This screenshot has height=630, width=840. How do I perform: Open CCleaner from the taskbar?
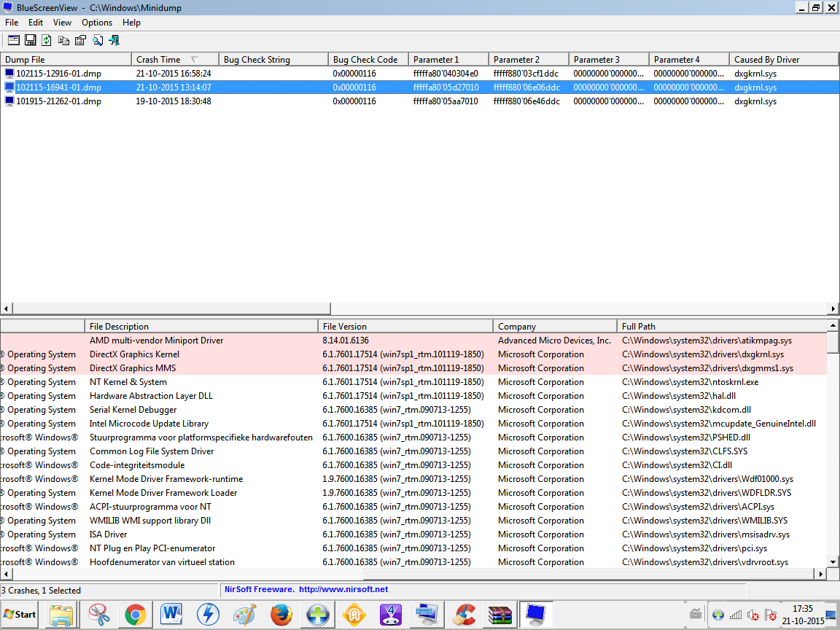[x=464, y=615]
